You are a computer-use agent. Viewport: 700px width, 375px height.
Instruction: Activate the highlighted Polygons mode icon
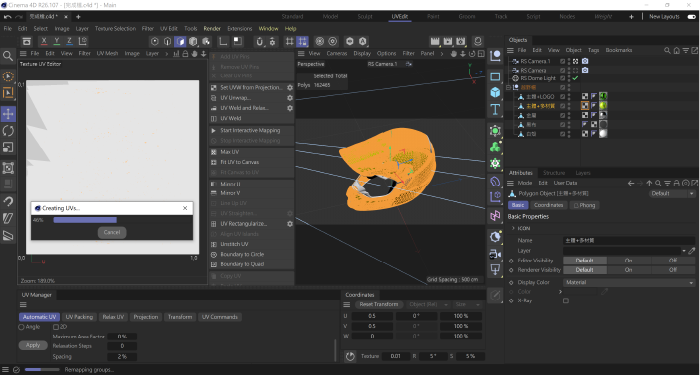point(180,42)
